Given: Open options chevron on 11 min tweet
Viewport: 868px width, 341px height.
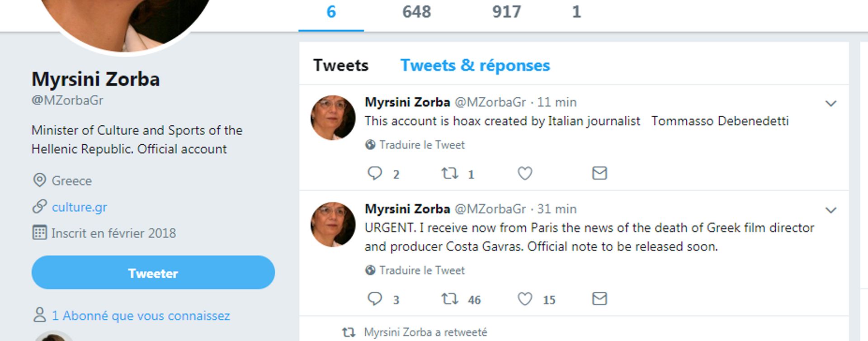Looking at the screenshot, I should pos(830,104).
